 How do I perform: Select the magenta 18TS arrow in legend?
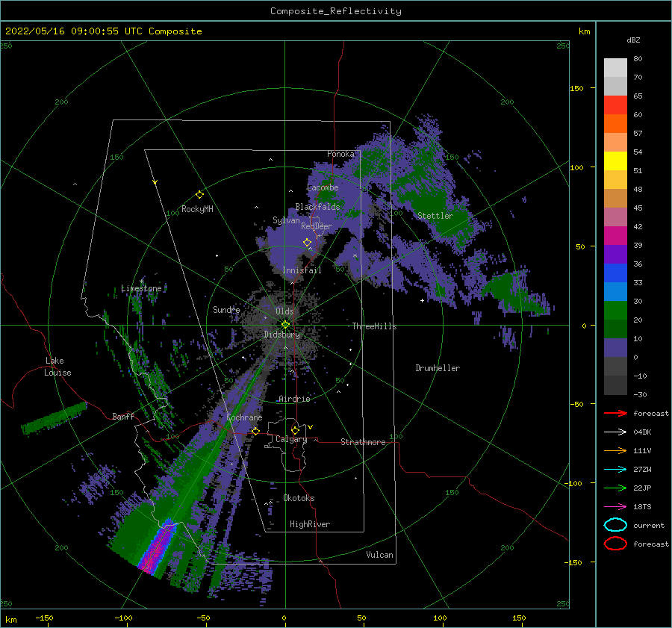coord(615,507)
